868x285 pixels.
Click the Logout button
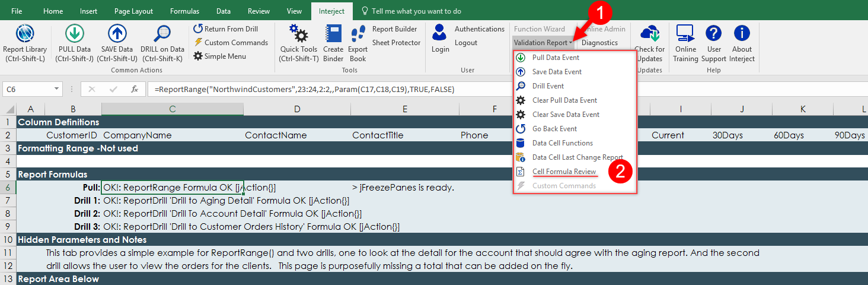pyautogui.click(x=466, y=43)
